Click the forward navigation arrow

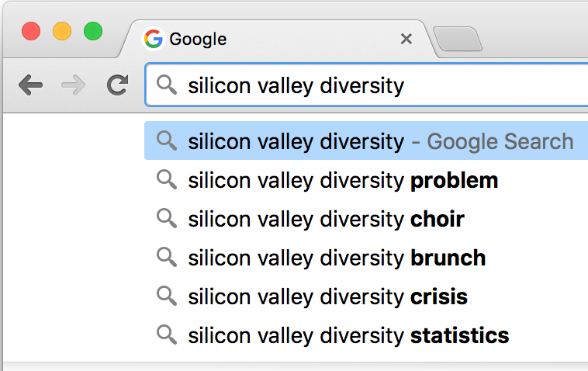73,85
